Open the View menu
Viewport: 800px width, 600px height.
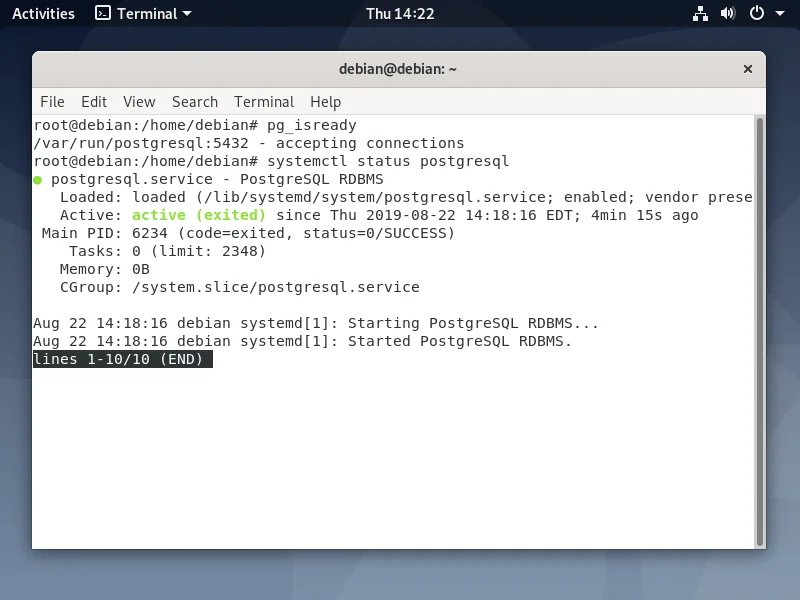pos(139,102)
